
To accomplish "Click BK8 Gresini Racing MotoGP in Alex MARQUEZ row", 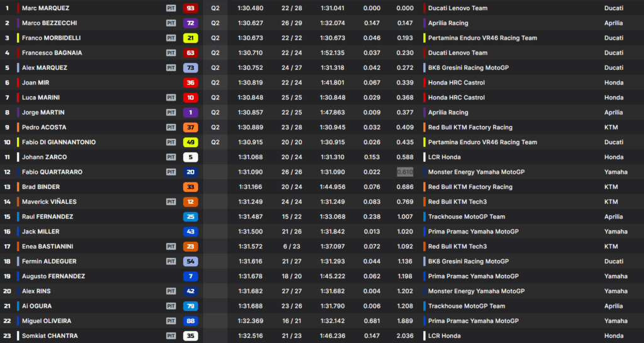I will point(468,68).
